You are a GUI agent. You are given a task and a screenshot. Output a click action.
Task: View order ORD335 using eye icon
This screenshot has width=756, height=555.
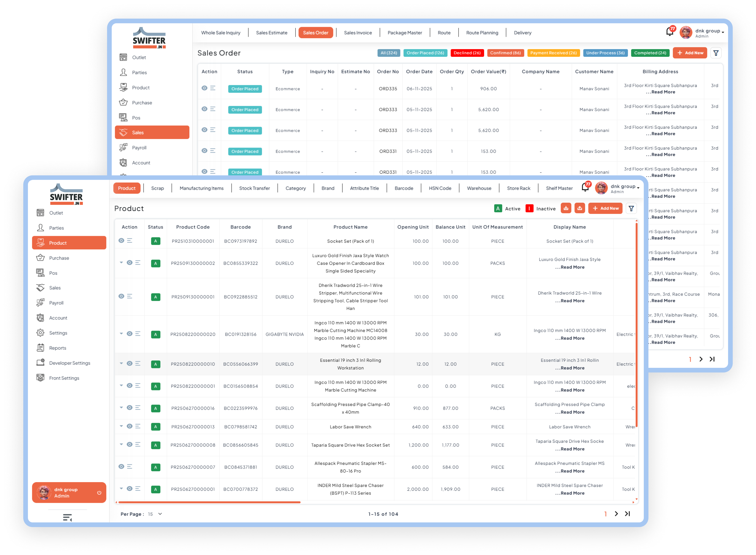pyautogui.click(x=204, y=88)
